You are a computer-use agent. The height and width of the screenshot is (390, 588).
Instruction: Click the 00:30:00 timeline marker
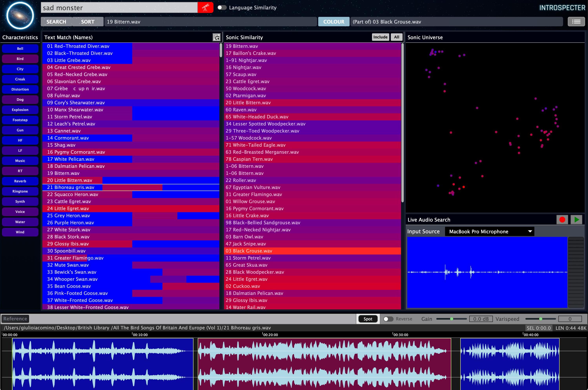[x=401, y=335]
